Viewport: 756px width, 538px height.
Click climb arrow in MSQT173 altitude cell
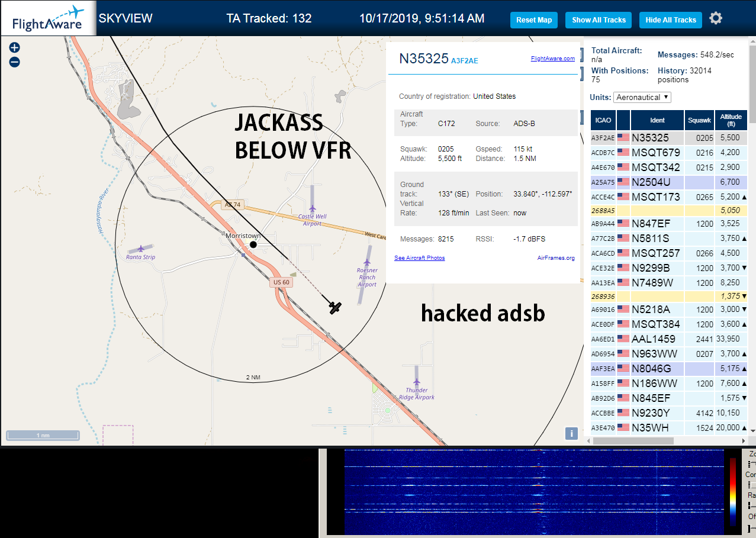[744, 196]
